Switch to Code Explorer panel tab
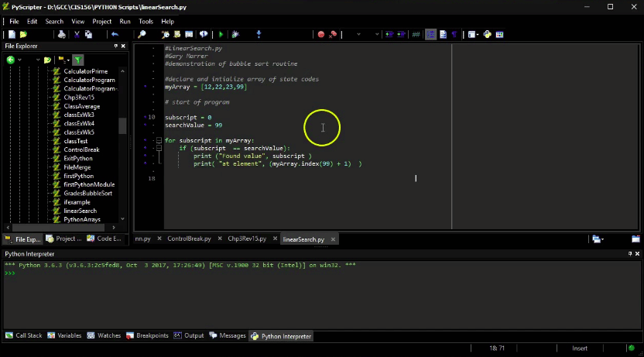Viewport: 644px width, 357px height. [104, 239]
